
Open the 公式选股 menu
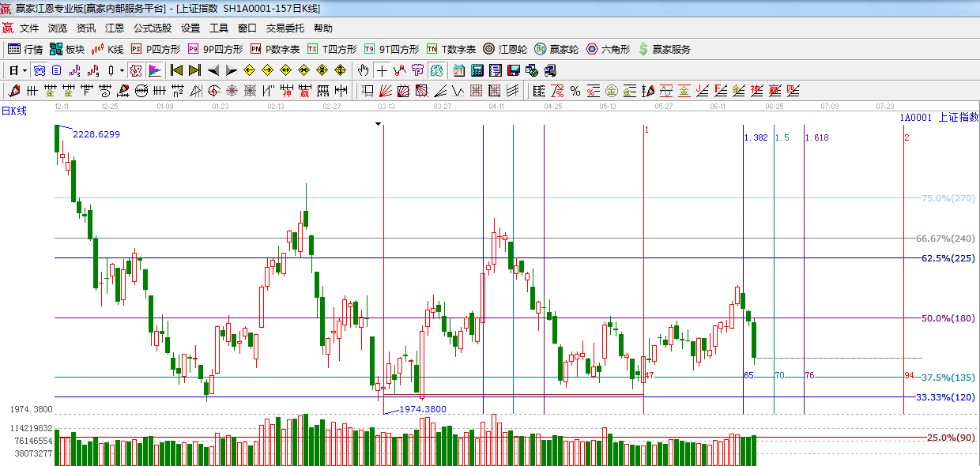click(152, 28)
